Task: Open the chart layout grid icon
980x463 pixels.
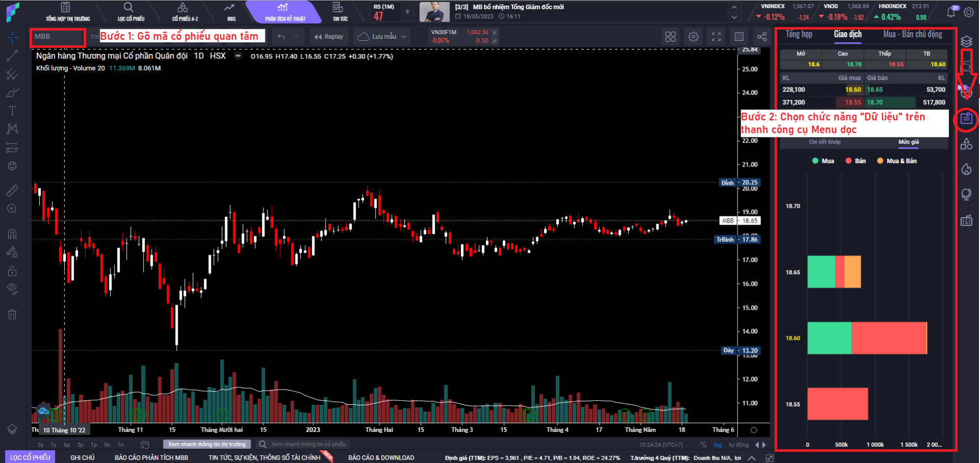Action: [x=670, y=37]
